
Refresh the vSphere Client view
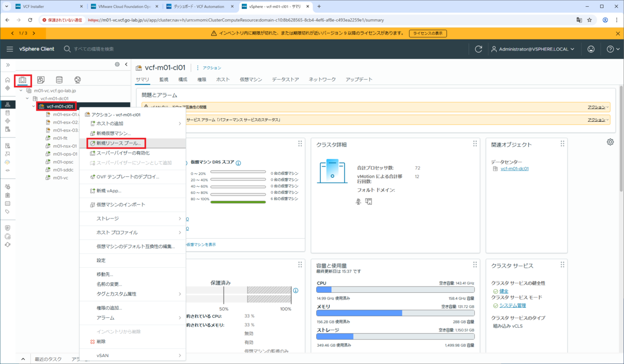point(478,49)
